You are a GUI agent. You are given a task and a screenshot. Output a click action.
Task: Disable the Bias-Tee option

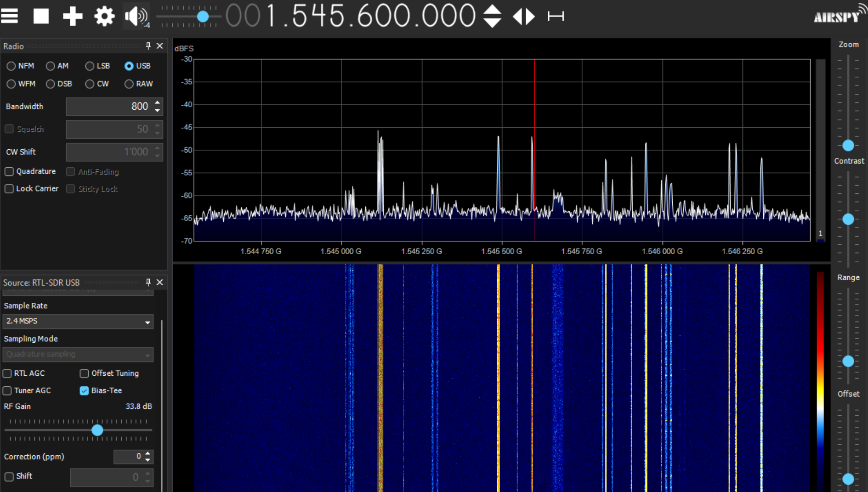pos(84,390)
